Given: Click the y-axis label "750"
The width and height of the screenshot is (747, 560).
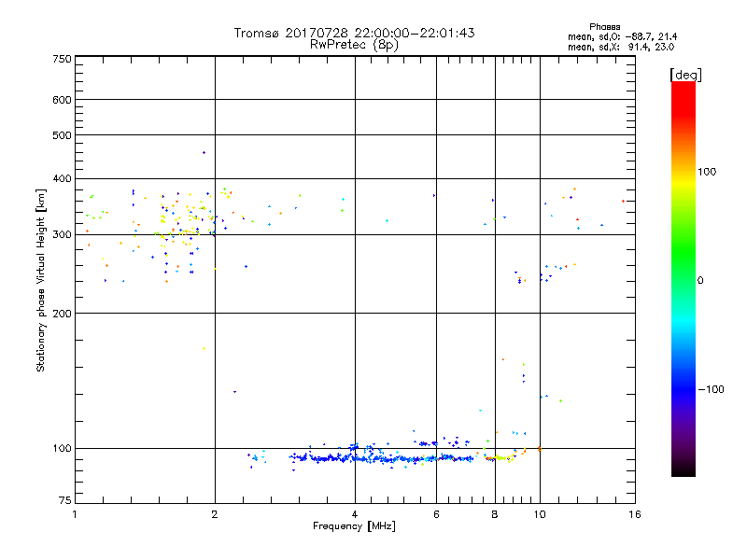Looking at the screenshot, I should [62, 59].
